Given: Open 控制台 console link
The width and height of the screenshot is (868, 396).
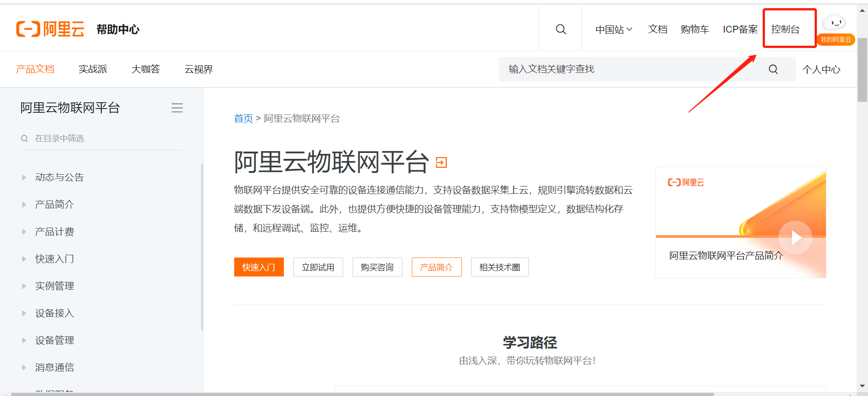Looking at the screenshot, I should [785, 29].
